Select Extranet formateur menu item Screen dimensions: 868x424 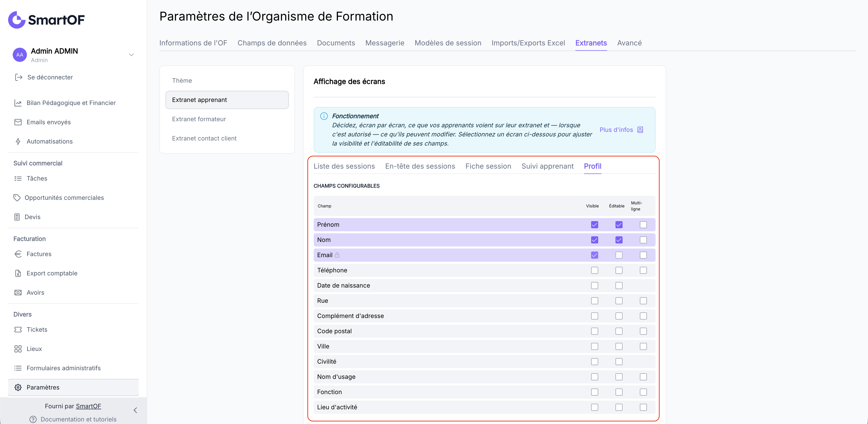coord(227,119)
